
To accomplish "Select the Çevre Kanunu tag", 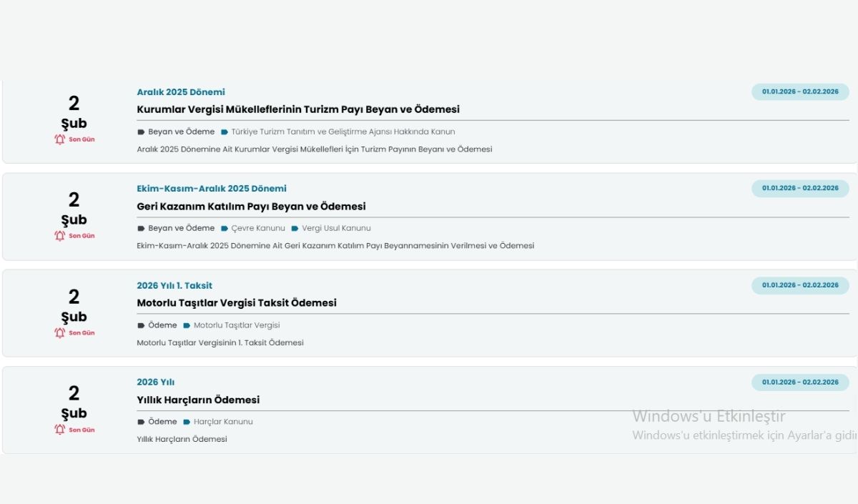I will (258, 229).
